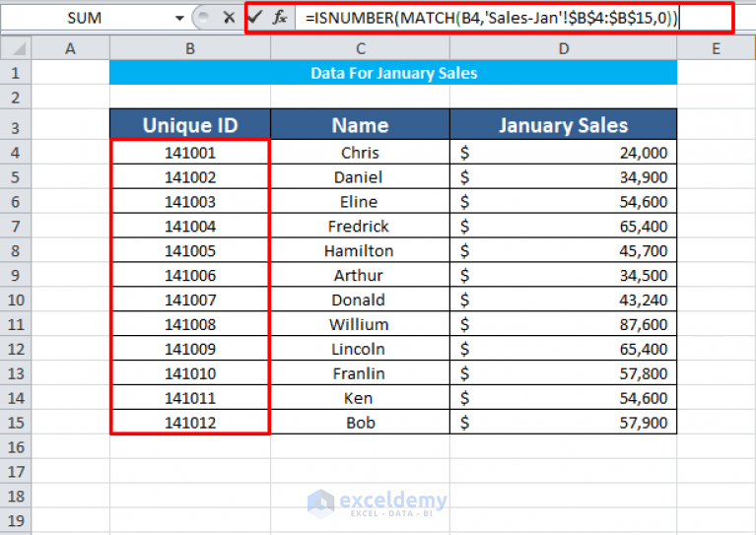Screen dimensions: 756x535
Task: Select cell with ID 141006
Action: (x=190, y=275)
